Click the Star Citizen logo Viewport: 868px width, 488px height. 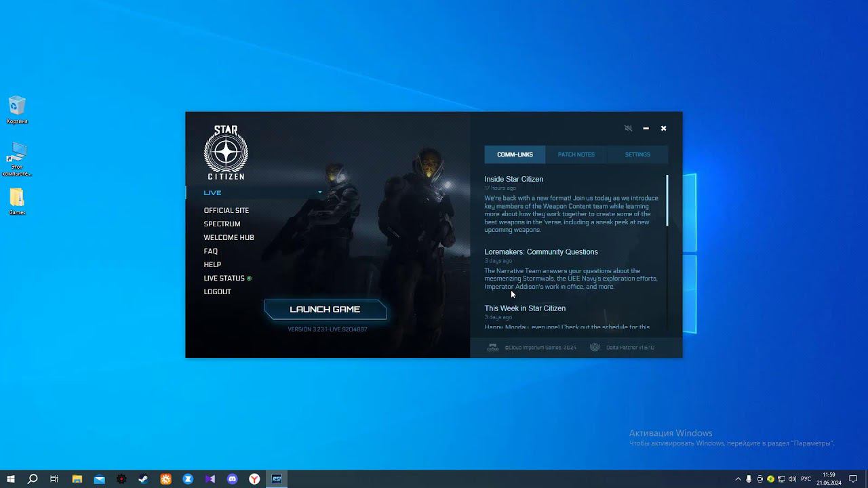click(x=226, y=152)
